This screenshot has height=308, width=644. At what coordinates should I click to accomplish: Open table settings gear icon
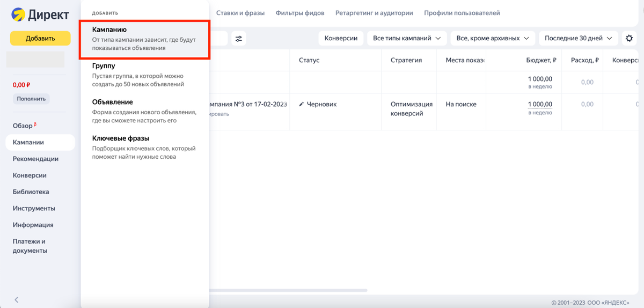point(629,39)
